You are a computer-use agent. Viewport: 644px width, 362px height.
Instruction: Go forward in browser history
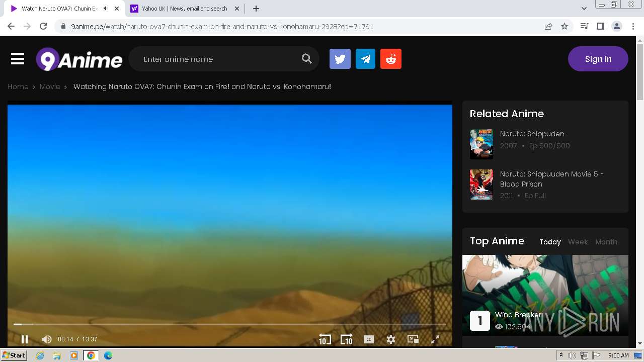[x=27, y=27]
